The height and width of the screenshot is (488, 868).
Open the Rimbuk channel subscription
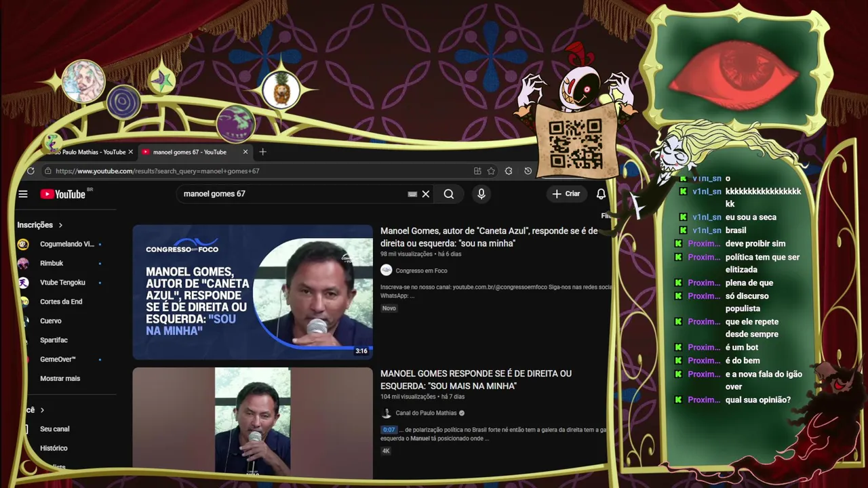[x=52, y=263]
